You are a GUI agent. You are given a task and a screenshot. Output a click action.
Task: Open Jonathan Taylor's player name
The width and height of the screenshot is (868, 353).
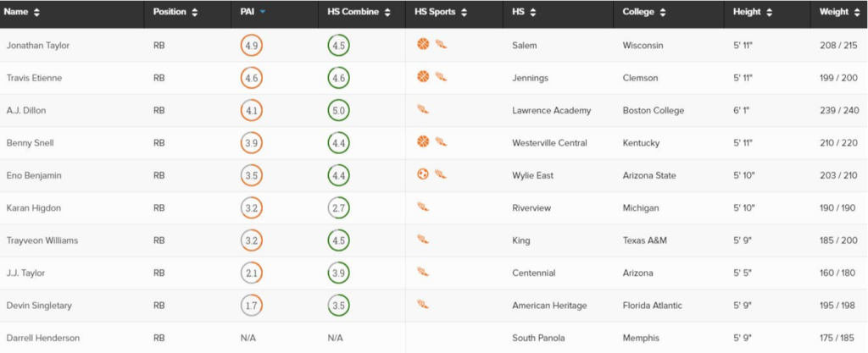38,46
